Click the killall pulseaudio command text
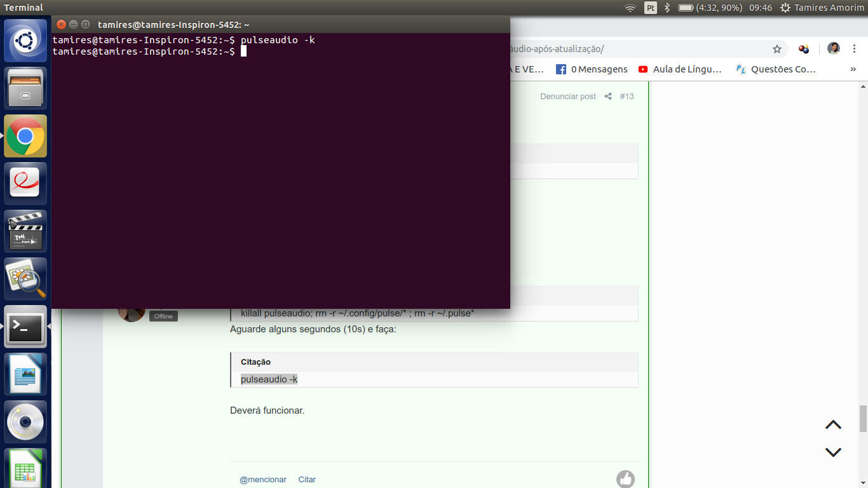The height and width of the screenshot is (488, 868). [358, 313]
